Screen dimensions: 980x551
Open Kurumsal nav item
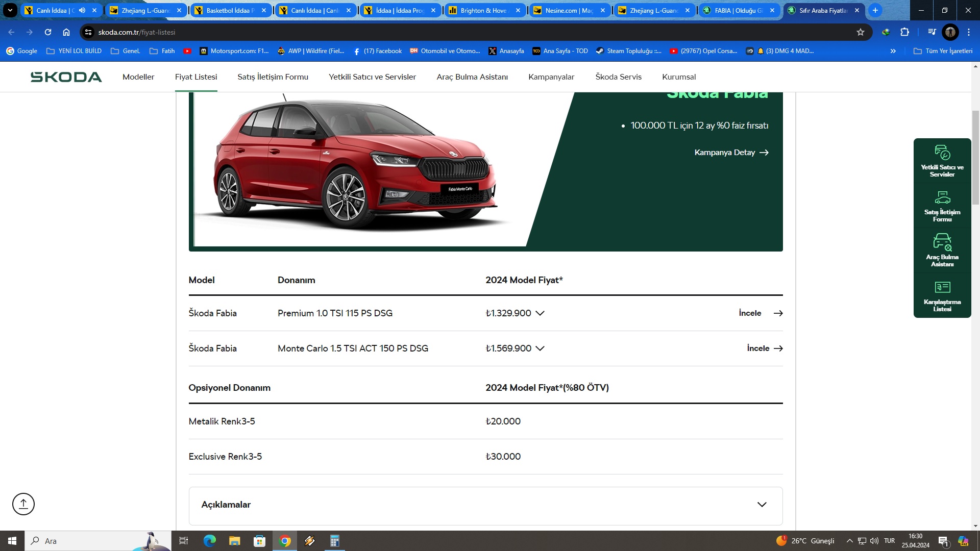point(679,77)
